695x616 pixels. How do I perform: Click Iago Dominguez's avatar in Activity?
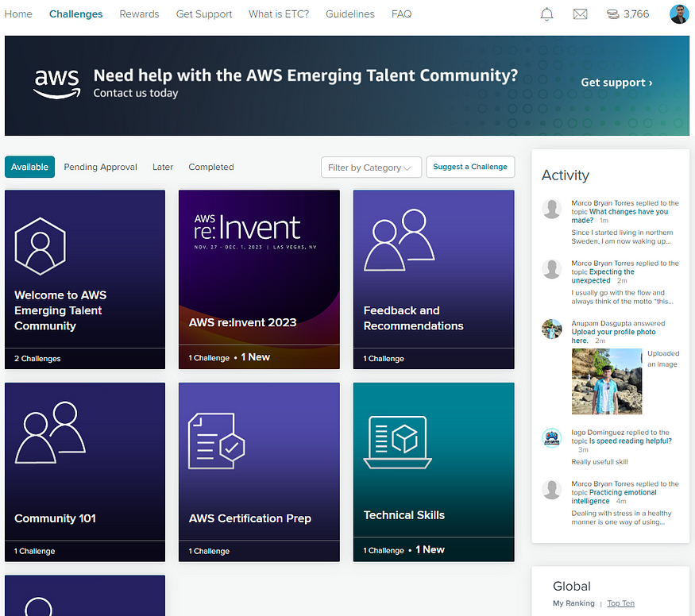point(552,438)
